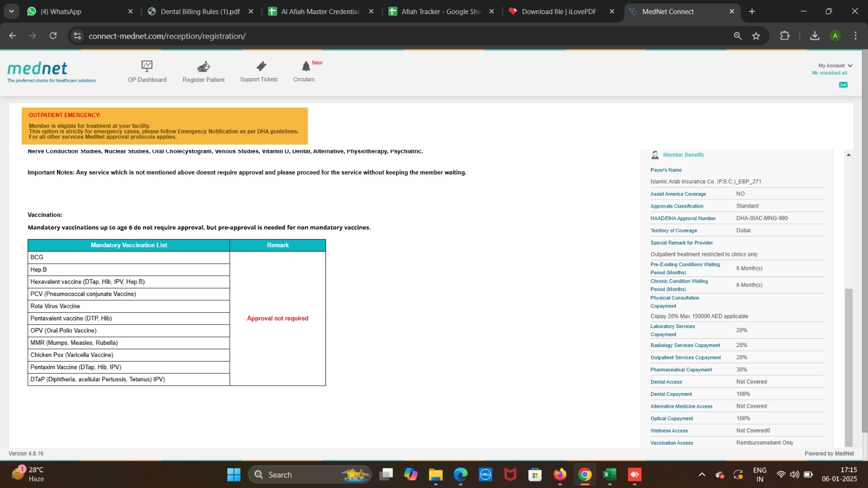Click the Member Benefits person icon

pyautogui.click(x=655, y=155)
